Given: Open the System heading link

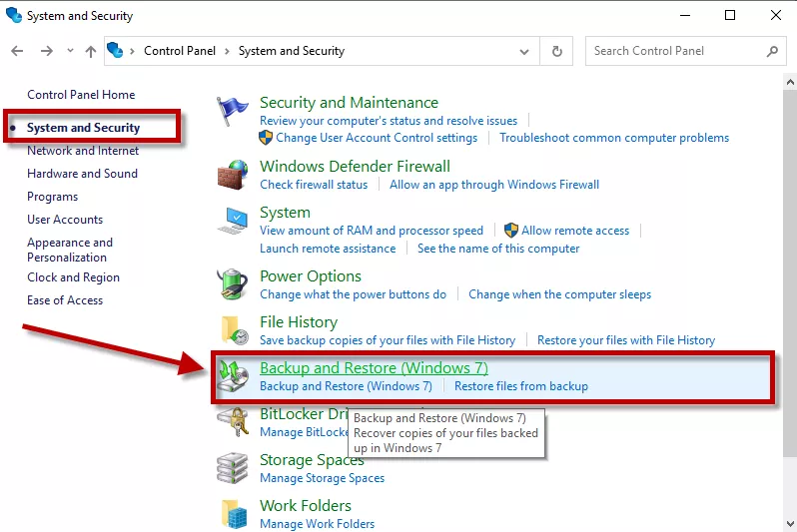Looking at the screenshot, I should point(285,213).
